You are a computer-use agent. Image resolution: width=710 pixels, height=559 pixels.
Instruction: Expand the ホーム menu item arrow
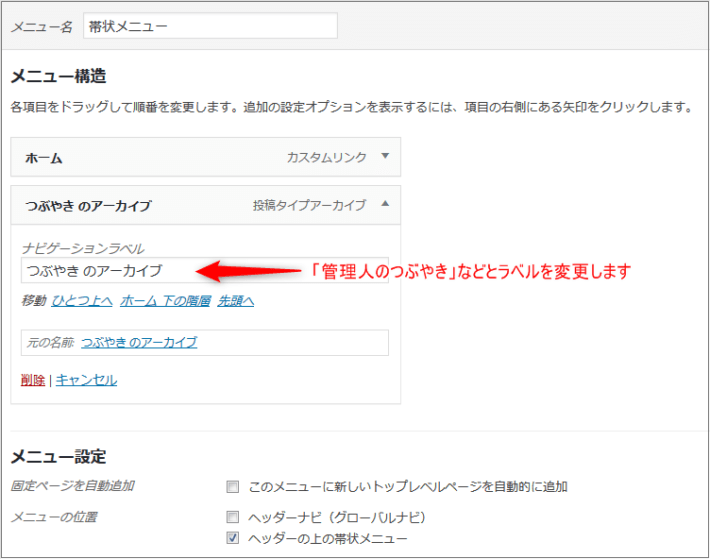click(385, 156)
